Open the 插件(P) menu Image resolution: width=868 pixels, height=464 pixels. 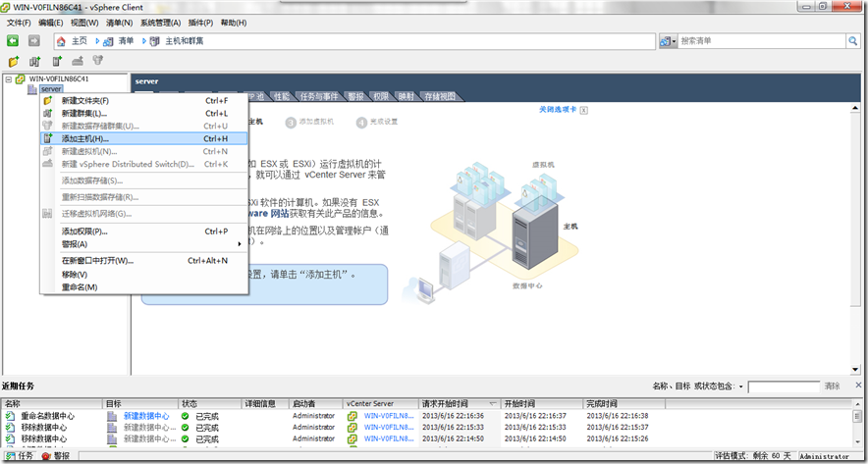201,23
